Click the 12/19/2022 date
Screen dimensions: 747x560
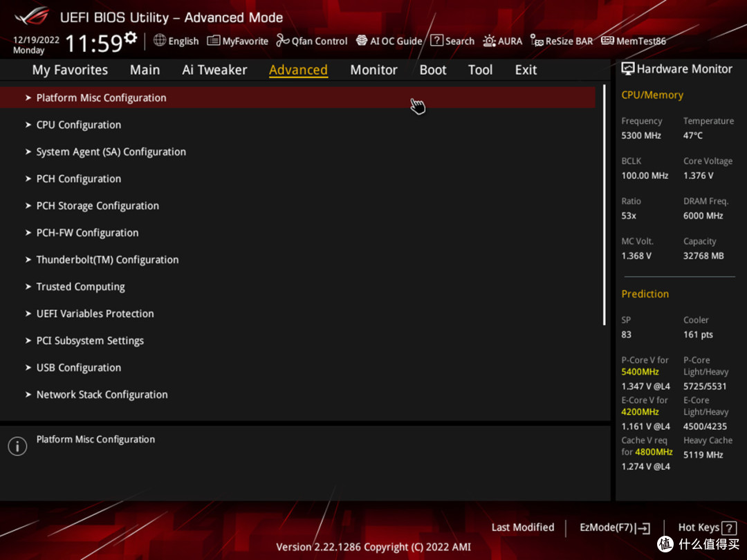(x=36, y=39)
